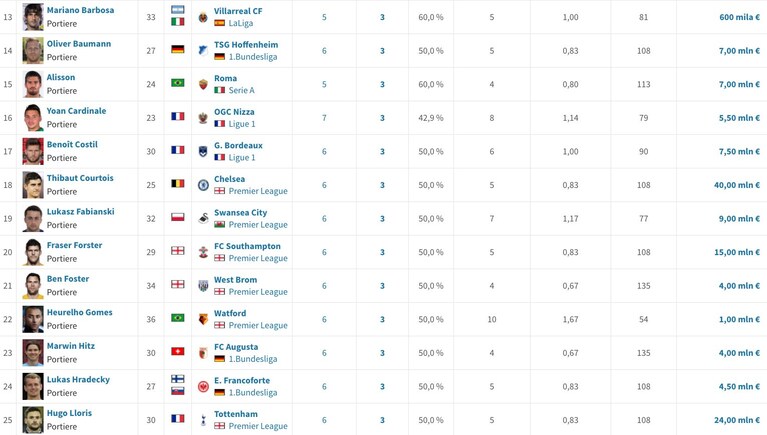Open LaLiga league link under Villarreal
The image size is (767, 435).
[x=241, y=23]
